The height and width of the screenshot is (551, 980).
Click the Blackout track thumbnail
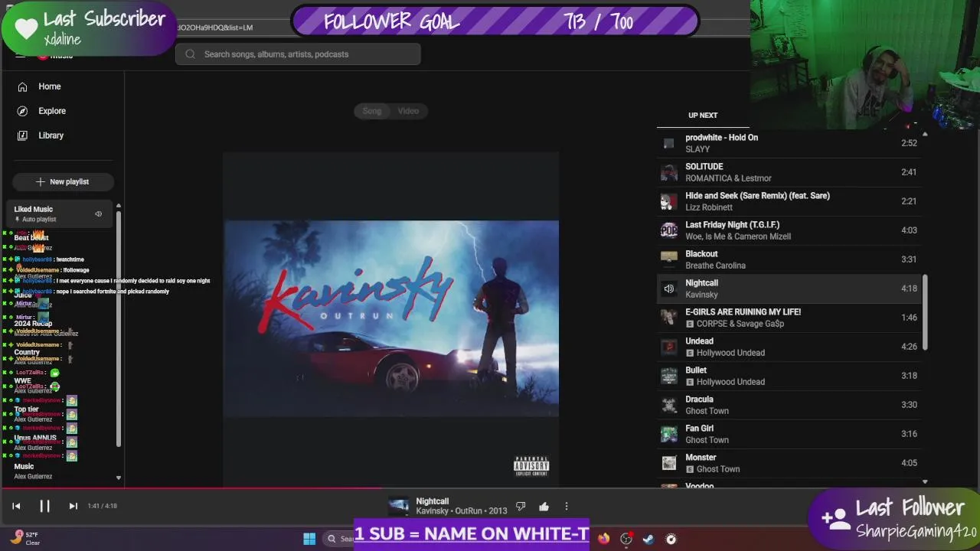(x=669, y=259)
